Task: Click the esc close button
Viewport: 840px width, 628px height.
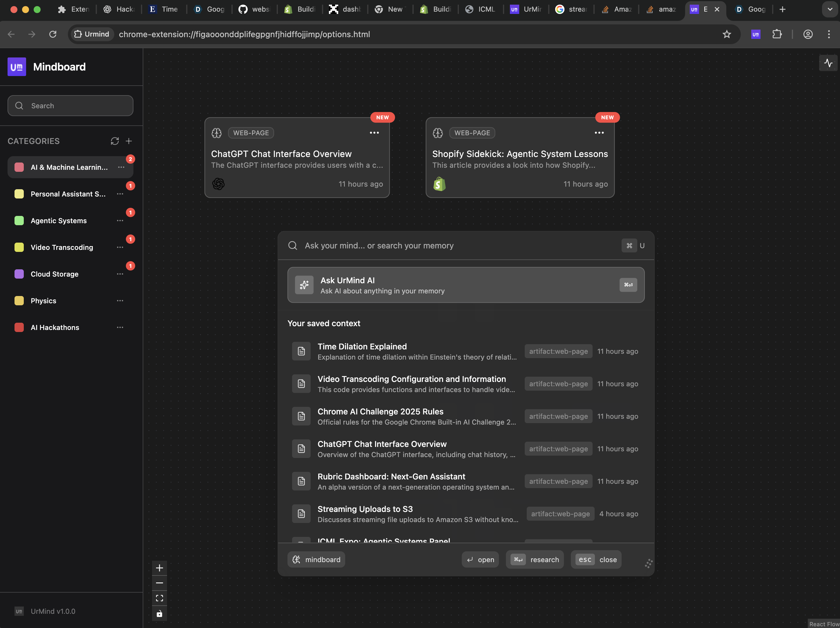Action: (x=595, y=559)
